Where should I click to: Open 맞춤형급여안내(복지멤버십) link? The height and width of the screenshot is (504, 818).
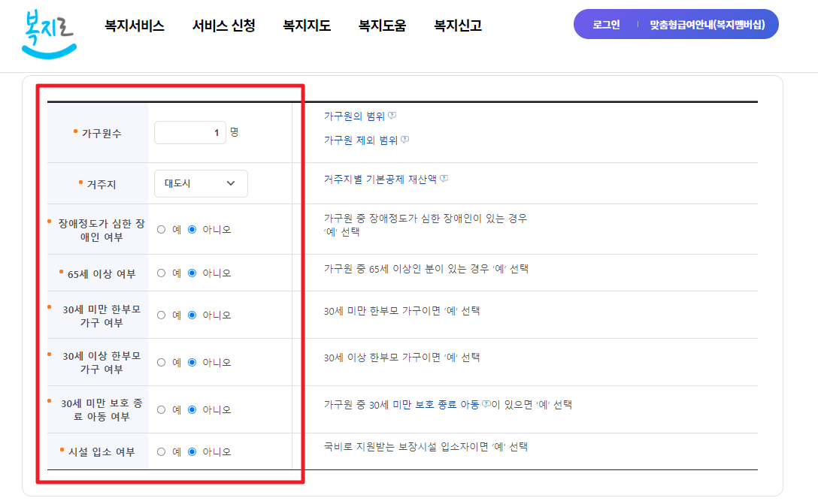pos(707,25)
